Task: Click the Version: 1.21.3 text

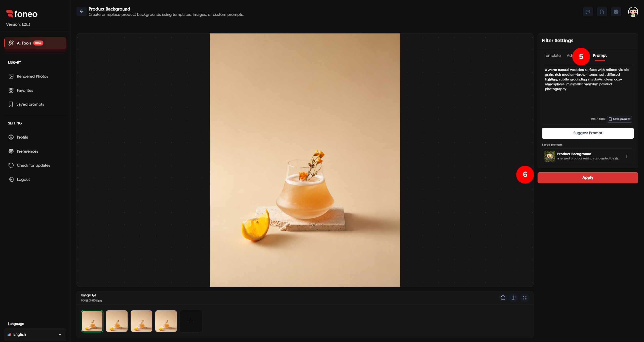Action: pyautogui.click(x=18, y=24)
